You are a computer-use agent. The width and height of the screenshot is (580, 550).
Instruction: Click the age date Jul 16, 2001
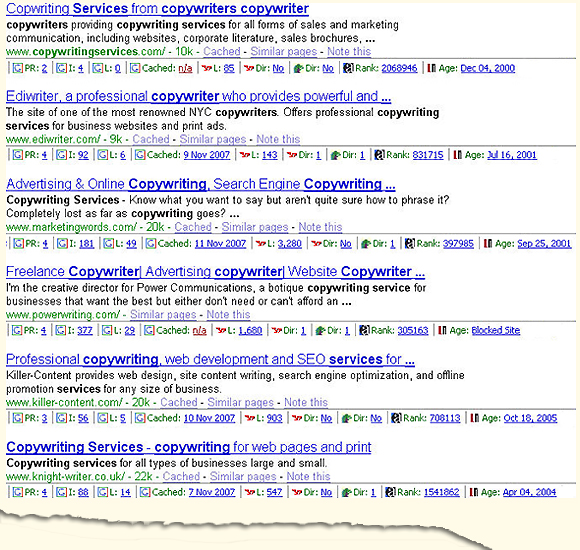click(512, 155)
